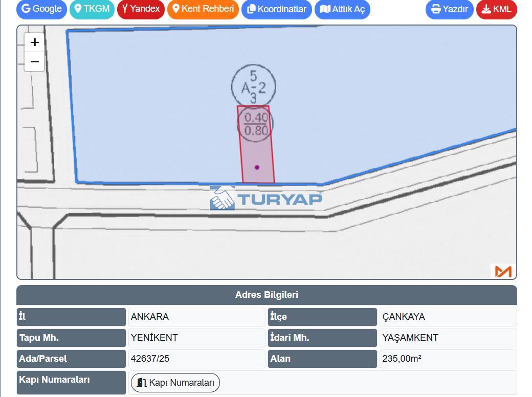Click the 235,00m² area value
The image size is (532, 397).
click(x=402, y=359)
